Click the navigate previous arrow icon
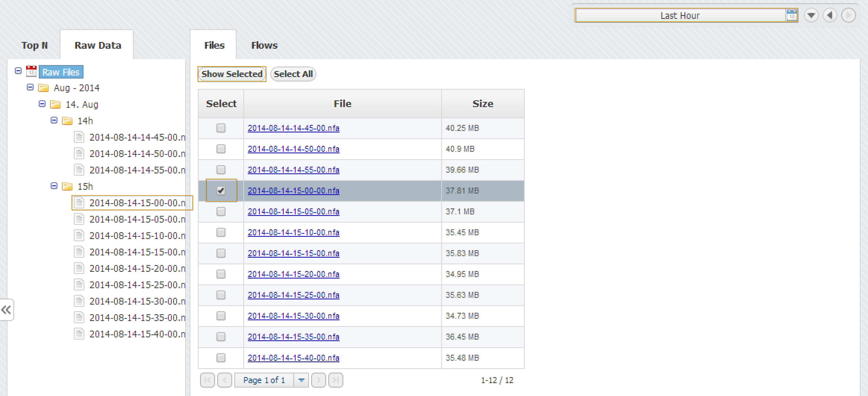Screen dimensions: 868x396 [x=828, y=15]
